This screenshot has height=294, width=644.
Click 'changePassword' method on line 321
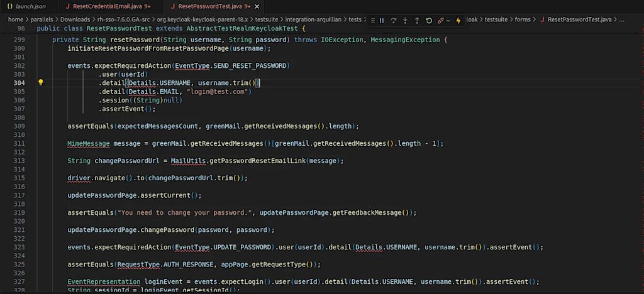click(167, 230)
